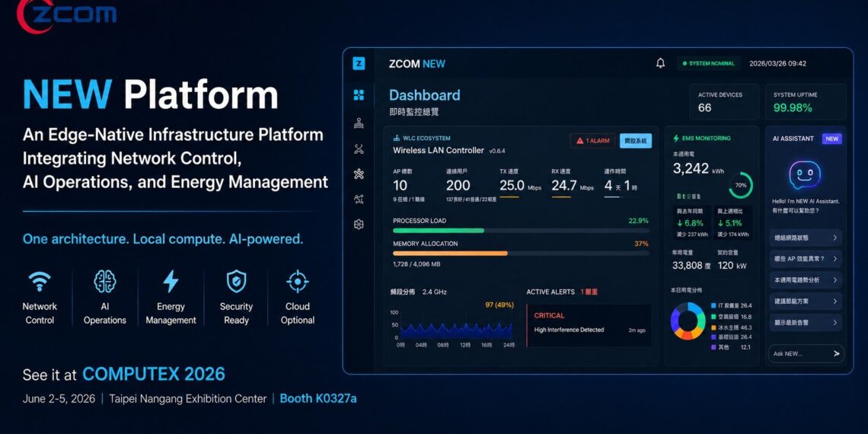Click the date time 2026/03/26 09:42
Screen dimensions: 868x434
click(777, 64)
